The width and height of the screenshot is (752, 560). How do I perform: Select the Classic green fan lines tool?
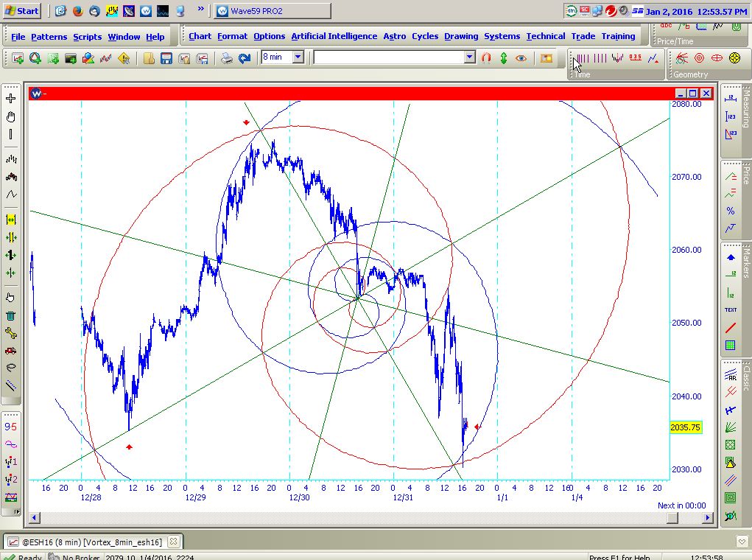pyautogui.click(x=731, y=427)
